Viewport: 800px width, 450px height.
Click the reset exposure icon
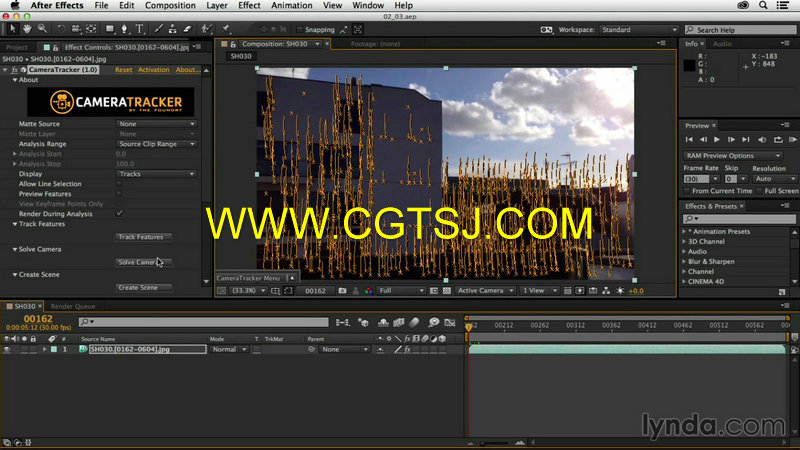[x=620, y=291]
